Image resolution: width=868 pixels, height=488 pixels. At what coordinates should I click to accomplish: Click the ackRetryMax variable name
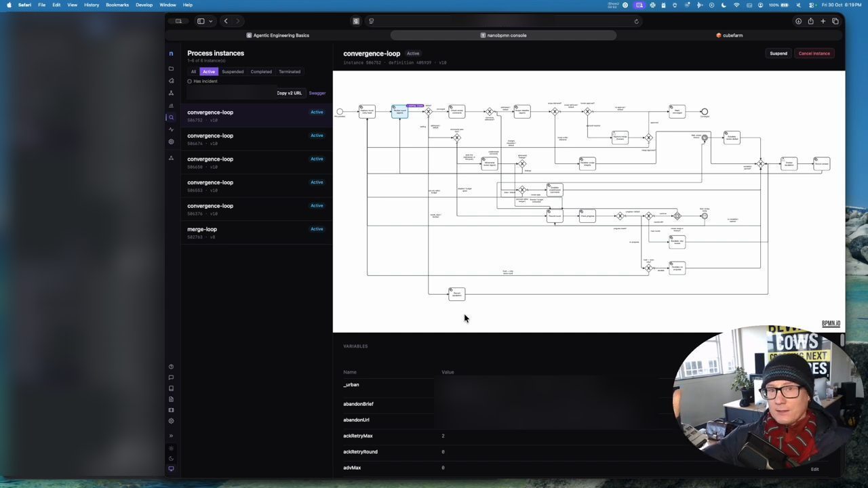(x=358, y=436)
